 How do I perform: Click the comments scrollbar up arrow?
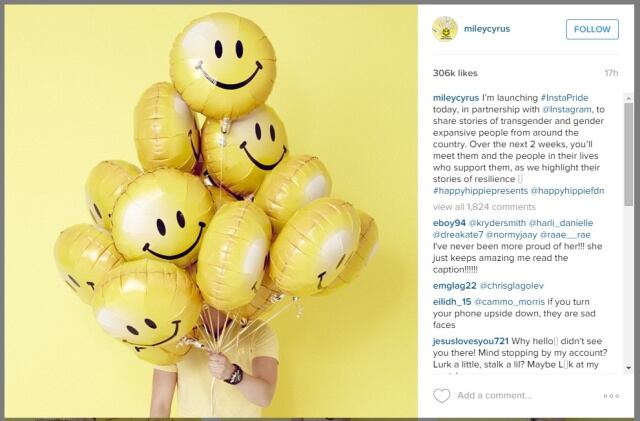pyautogui.click(x=629, y=98)
